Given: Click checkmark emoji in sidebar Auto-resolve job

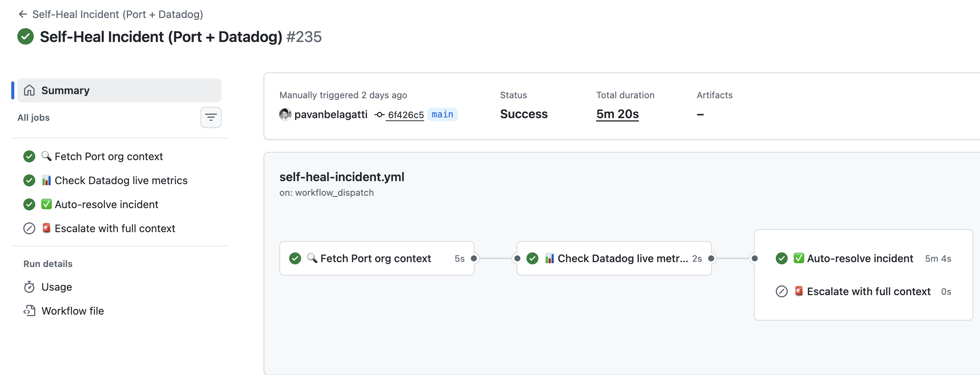Looking at the screenshot, I should pyautogui.click(x=47, y=204).
